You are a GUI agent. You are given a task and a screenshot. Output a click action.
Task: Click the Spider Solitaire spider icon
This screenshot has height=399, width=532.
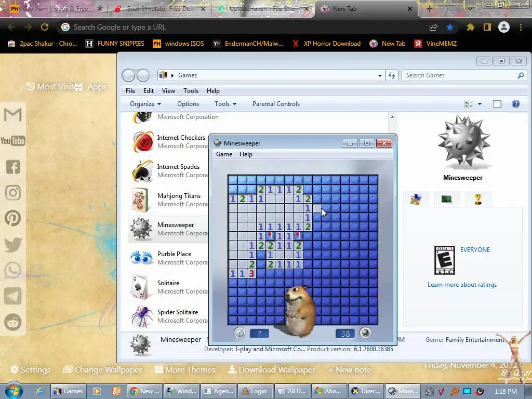(x=142, y=316)
